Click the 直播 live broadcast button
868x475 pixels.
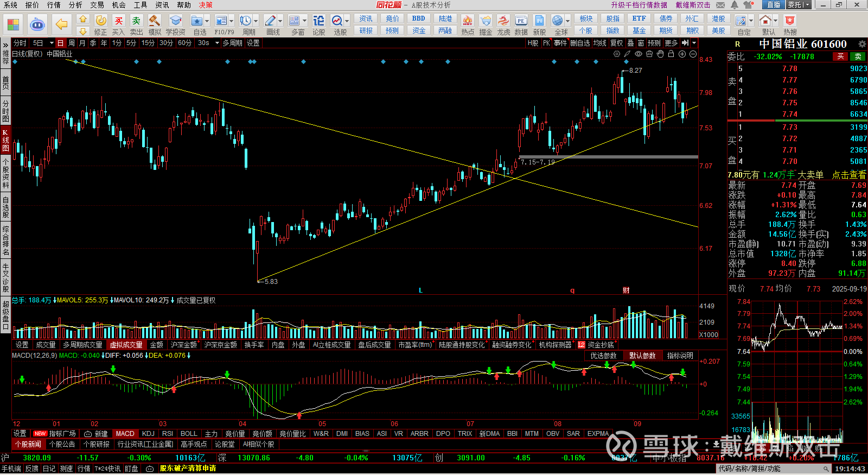pos(773,5)
